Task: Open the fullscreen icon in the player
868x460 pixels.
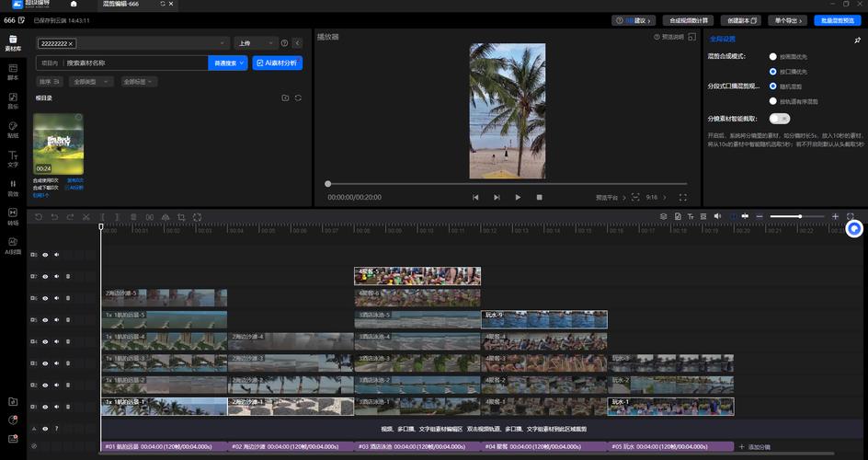Action: (683, 197)
